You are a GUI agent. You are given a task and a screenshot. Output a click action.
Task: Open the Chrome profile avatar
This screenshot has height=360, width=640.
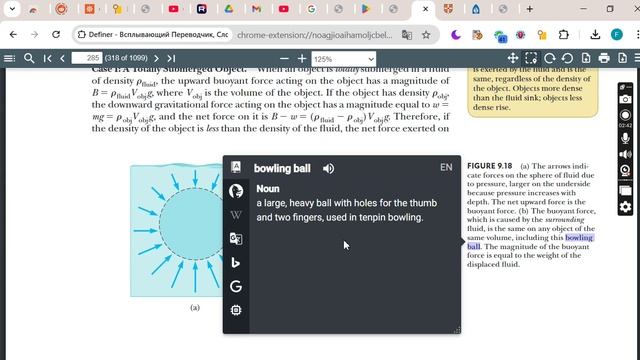point(617,35)
